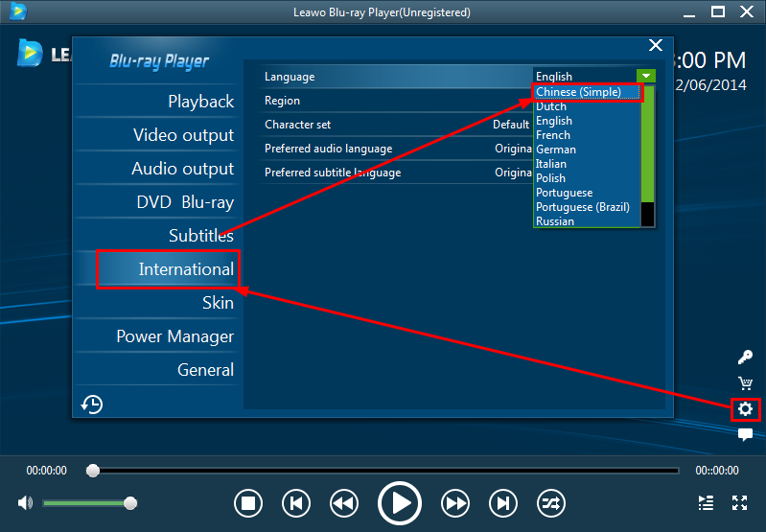Open the Playback settings tab
The width and height of the screenshot is (766, 532).
pyautogui.click(x=200, y=102)
